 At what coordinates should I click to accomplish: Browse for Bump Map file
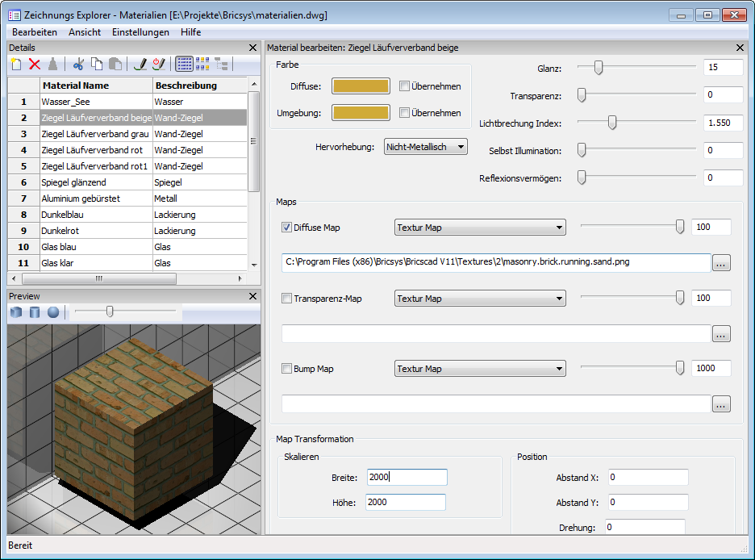point(721,404)
